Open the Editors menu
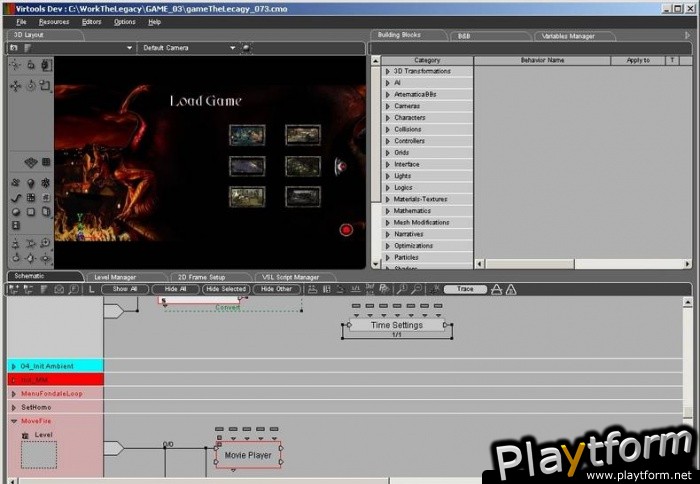The image size is (700, 484). (x=92, y=22)
